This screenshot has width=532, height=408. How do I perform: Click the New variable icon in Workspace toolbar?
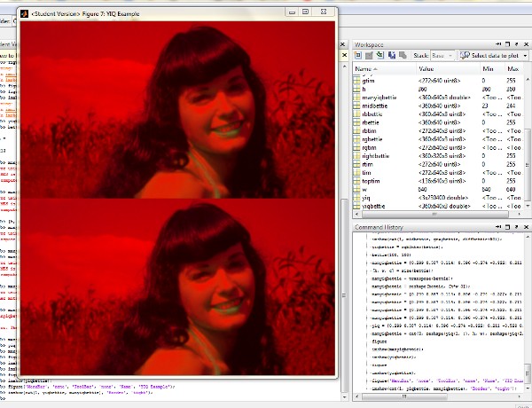tap(358, 55)
